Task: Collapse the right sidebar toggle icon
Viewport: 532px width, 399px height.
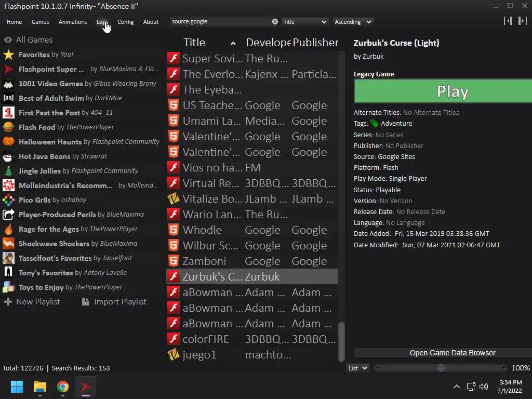Action: click(x=523, y=21)
